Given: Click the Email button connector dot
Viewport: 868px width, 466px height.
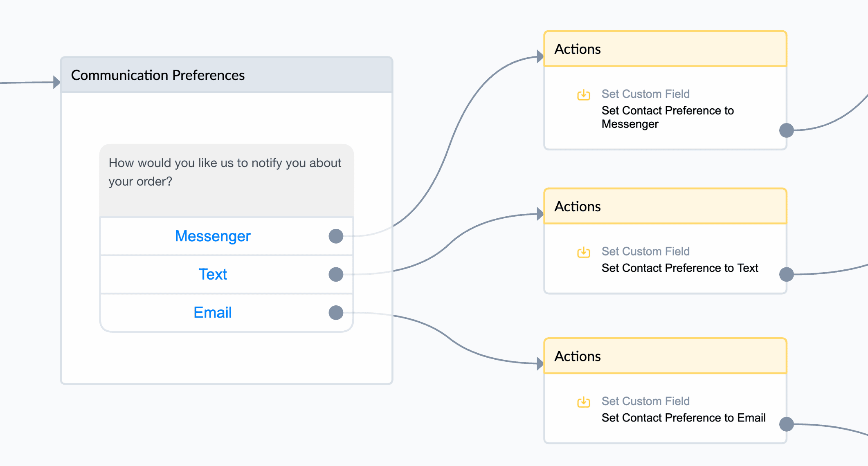Looking at the screenshot, I should pos(336,313).
